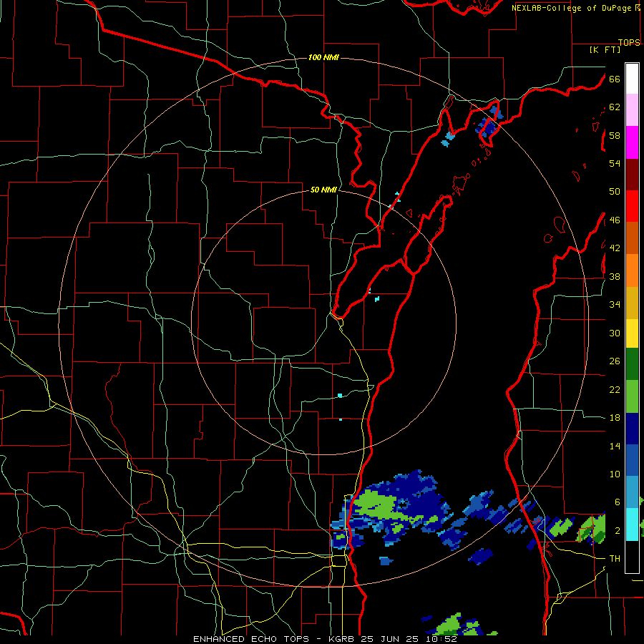The image size is (644, 644).
Task: Click the 2 value on the legend
Action: tap(618, 531)
